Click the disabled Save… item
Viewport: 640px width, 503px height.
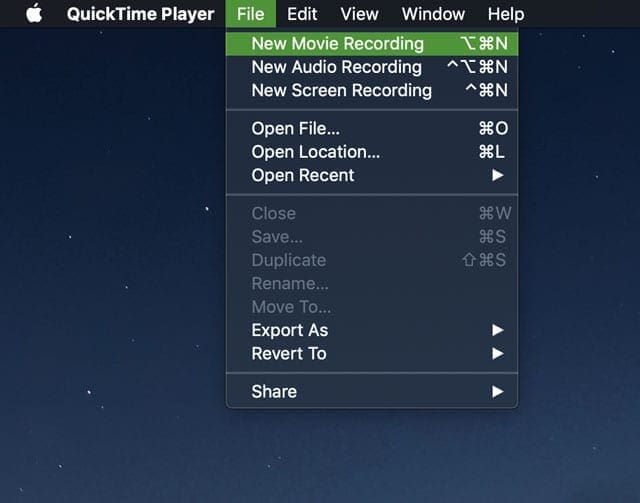pyautogui.click(x=372, y=237)
